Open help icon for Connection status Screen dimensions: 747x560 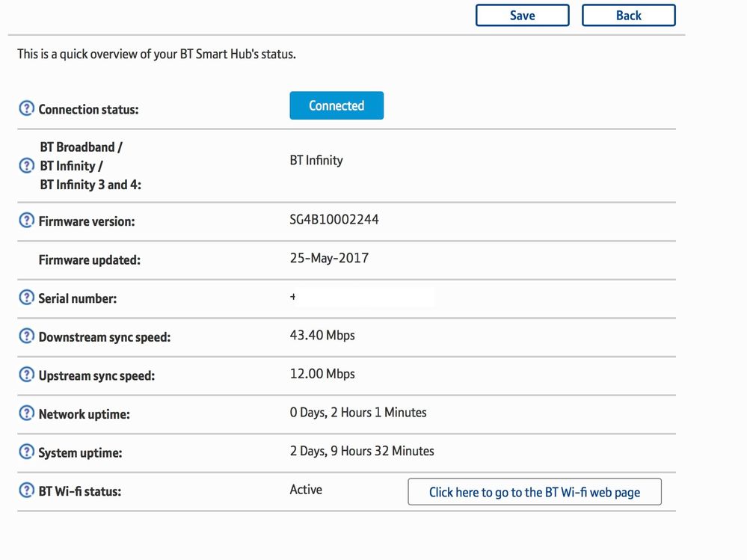point(27,108)
